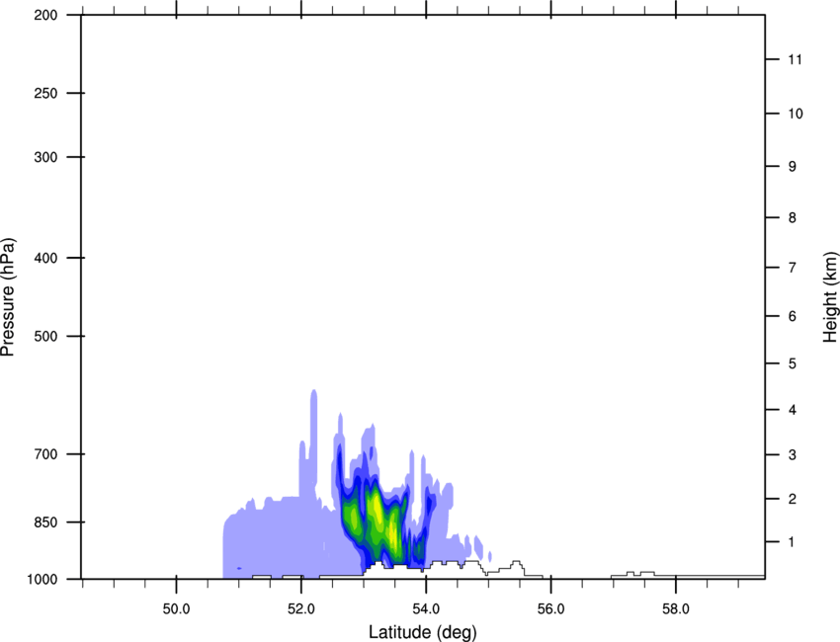Viewport: 840px width, 642px height.
Task: Click the 'Latitude (deg)' axis title
Action: tap(423, 632)
